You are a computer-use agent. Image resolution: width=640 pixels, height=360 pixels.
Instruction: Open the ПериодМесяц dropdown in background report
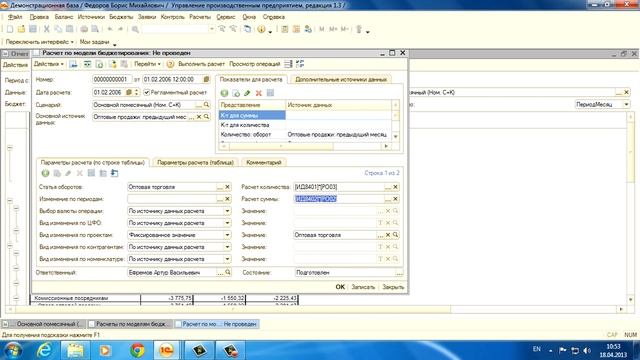[x=627, y=104]
